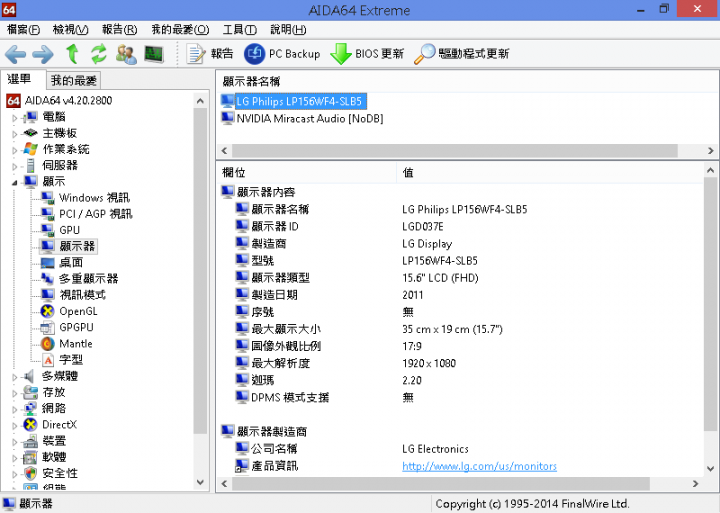Open the 報告(R) menu
Image resolution: width=720 pixels, height=513 pixels.
point(119,30)
